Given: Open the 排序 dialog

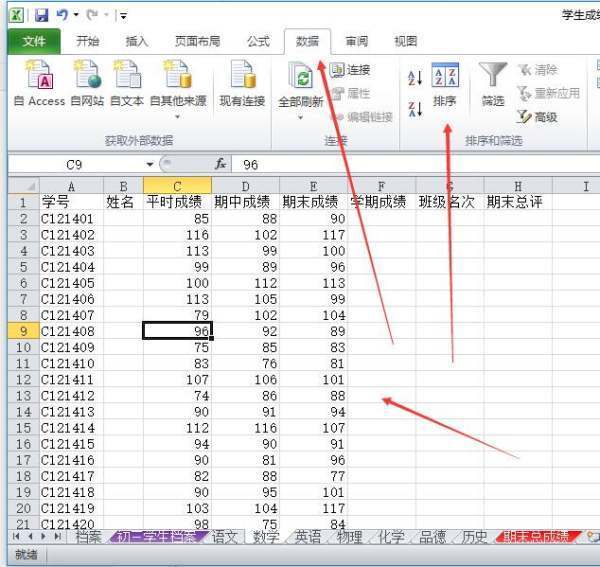Looking at the screenshot, I should click(x=445, y=85).
